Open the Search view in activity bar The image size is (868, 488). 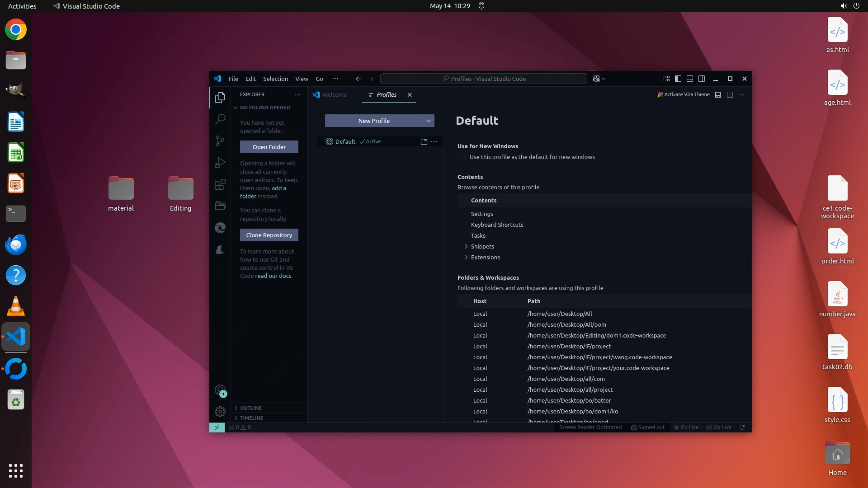click(x=220, y=119)
